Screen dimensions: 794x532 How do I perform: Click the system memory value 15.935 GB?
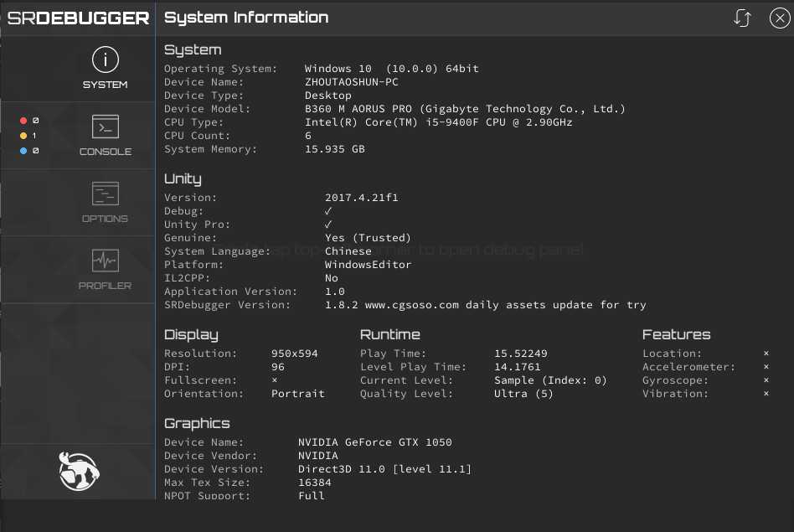(x=335, y=149)
